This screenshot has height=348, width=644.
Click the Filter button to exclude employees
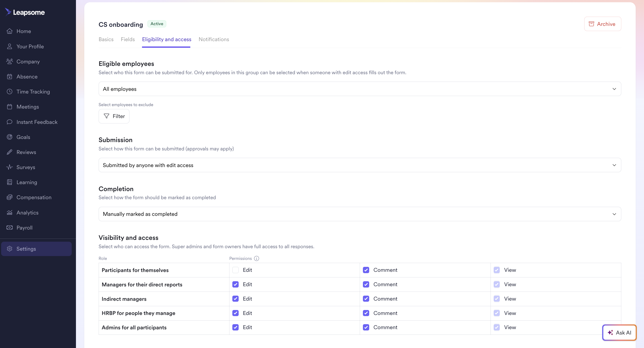[114, 116]
